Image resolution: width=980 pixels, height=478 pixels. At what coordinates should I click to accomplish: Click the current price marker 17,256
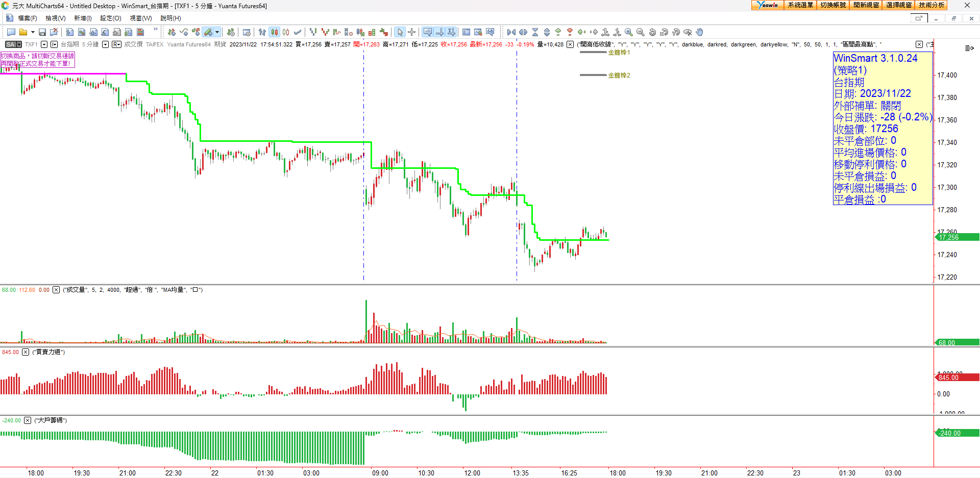tap(957, 237)
